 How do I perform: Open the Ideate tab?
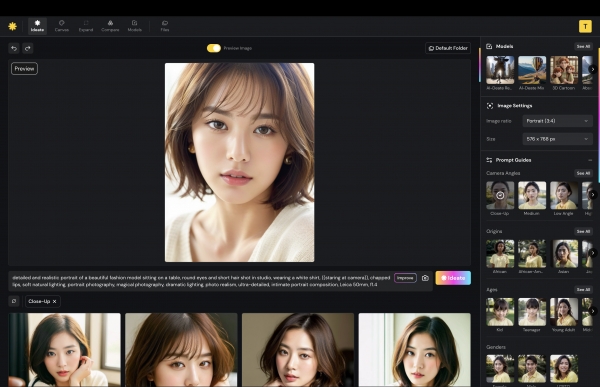pyautogui.click(x=37, y=26)
